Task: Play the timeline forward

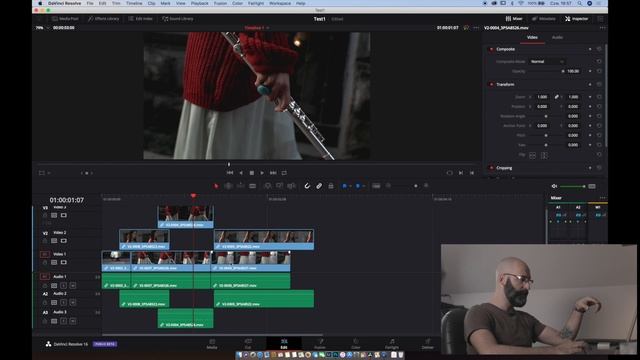Action: tap(262, 173)
